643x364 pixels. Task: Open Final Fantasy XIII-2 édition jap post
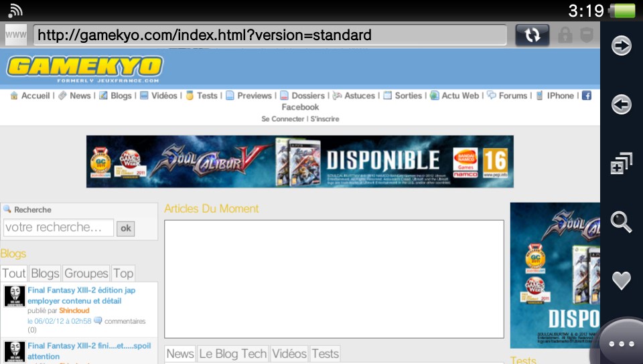click(x=81, y=295)
